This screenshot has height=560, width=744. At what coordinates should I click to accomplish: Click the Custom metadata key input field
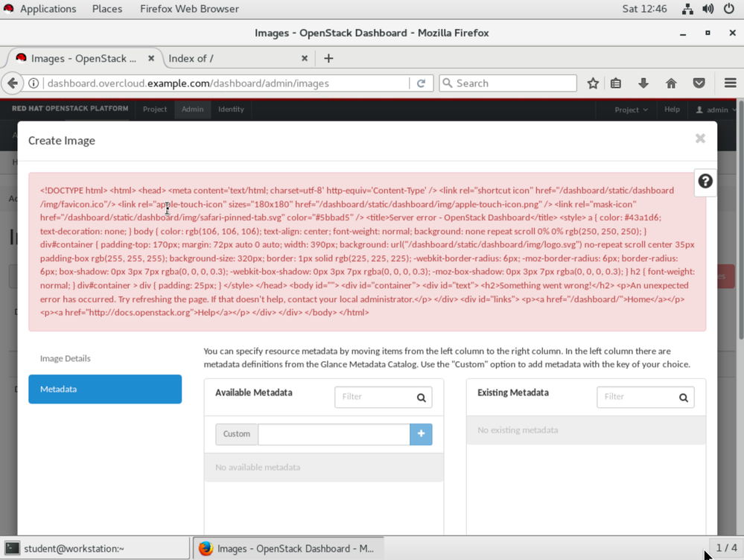[x=334, y=434]
